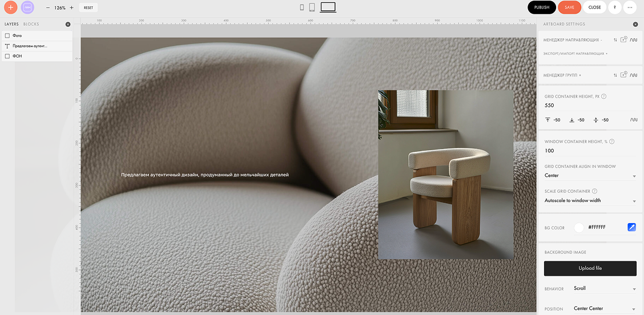Close the Layers panel
This screenshot has width=644, height=315.
(68, 25)
